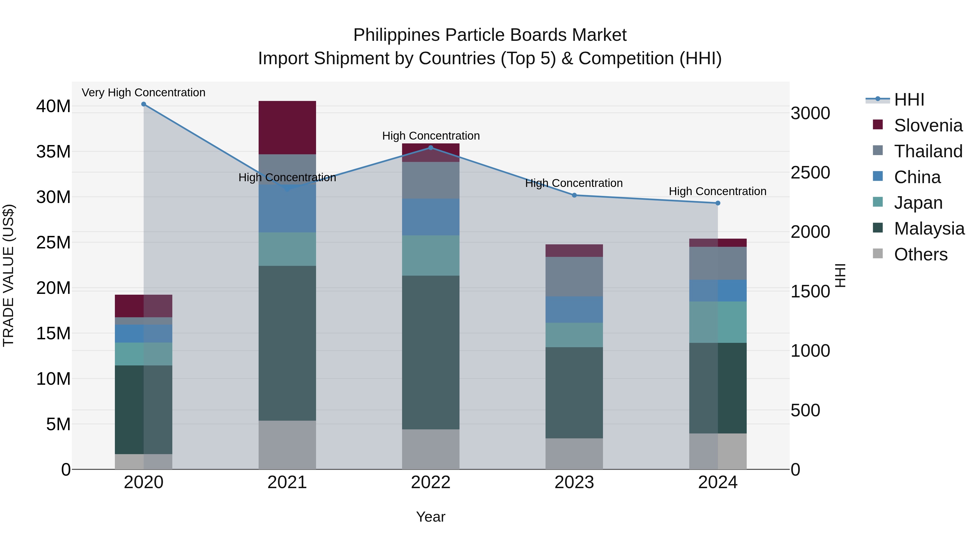The width and height of the screenshot is (980, 551).
Task: Click the 2024 Japan bar segment
Action: pos(718,322)
